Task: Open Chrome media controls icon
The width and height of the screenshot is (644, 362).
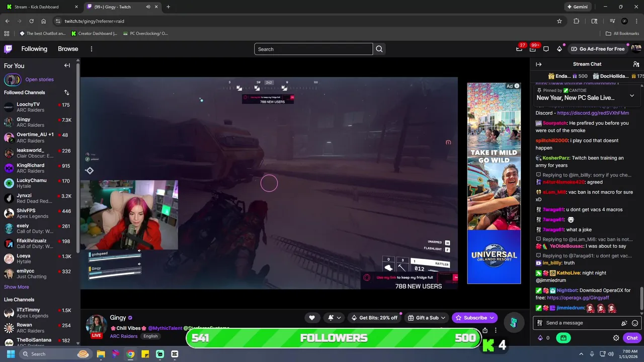Action: [x=612, y=21]
